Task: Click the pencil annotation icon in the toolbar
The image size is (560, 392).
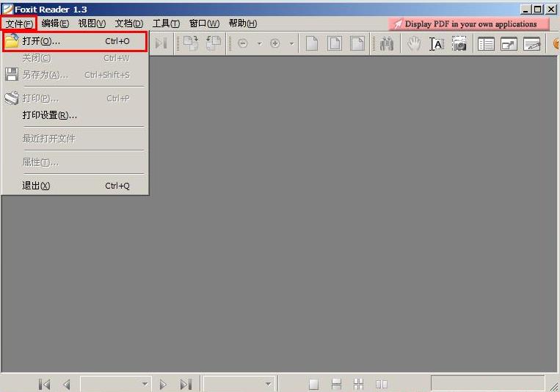Action: [532, 44]
